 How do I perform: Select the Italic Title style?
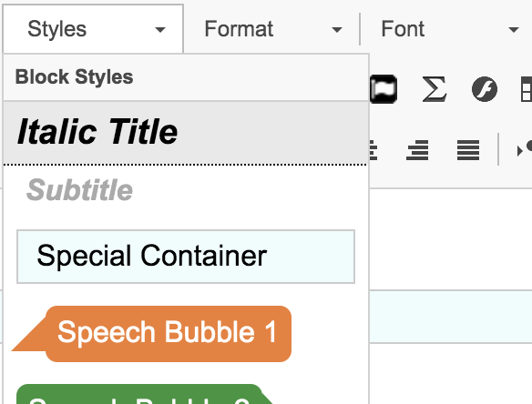point(186,133)
